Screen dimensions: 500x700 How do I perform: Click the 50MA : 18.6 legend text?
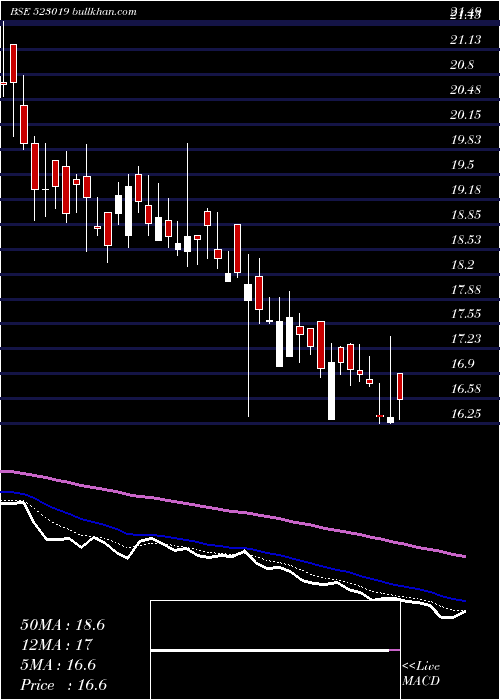click(62, 625)
